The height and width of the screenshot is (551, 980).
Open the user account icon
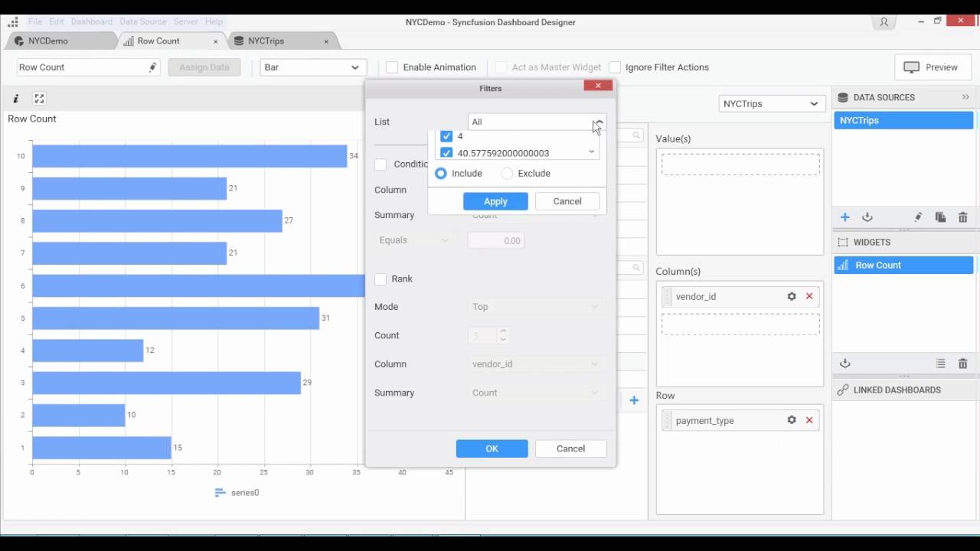click(x=884, y=22)
